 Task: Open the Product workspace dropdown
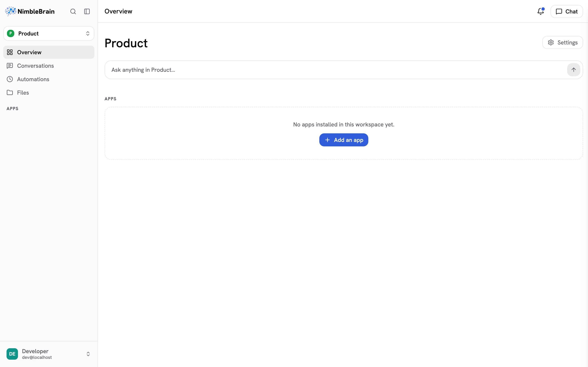click(49, 33)
